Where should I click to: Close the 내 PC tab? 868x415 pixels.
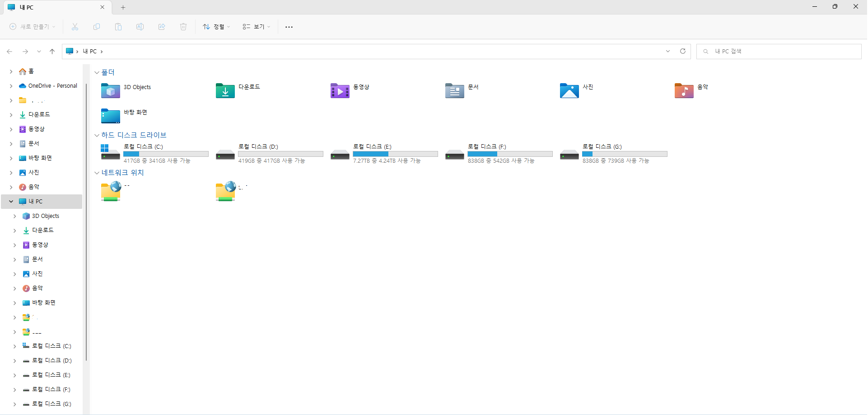[102, 7]
